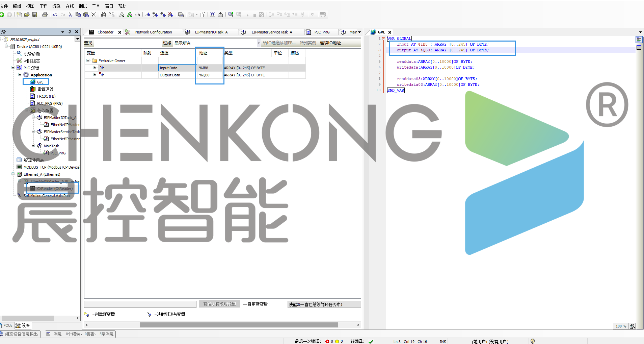644x344 pixels.
Task: Click the 查找 search input field
Action: pos(127,43)
